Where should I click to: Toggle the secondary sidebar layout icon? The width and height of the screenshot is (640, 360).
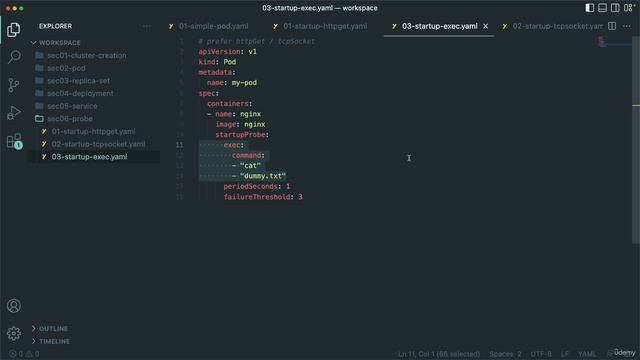coord(615,8)
